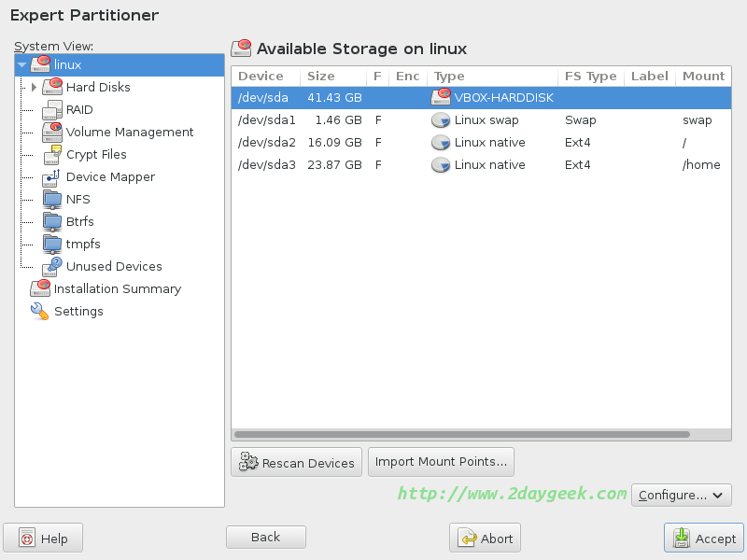Image resolution: width=747 pixels, height=560 pixels.
Task: Select the Volume Management disk icon
Action: point(52,133)
